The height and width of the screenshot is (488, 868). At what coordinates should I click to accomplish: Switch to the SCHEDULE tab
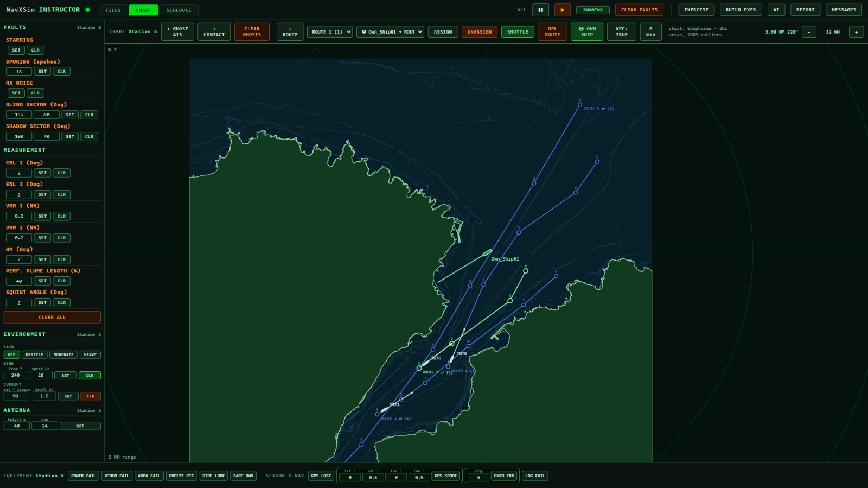point(178,10)
